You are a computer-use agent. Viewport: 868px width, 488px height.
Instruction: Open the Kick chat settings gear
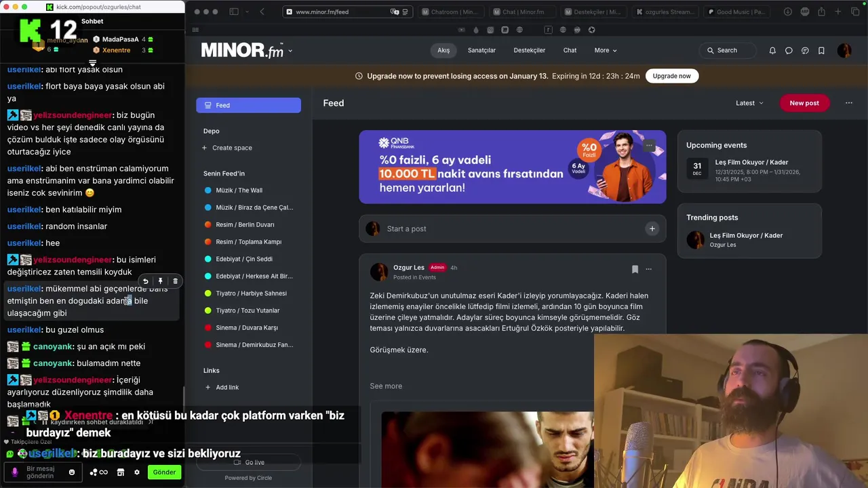point(136,472)
